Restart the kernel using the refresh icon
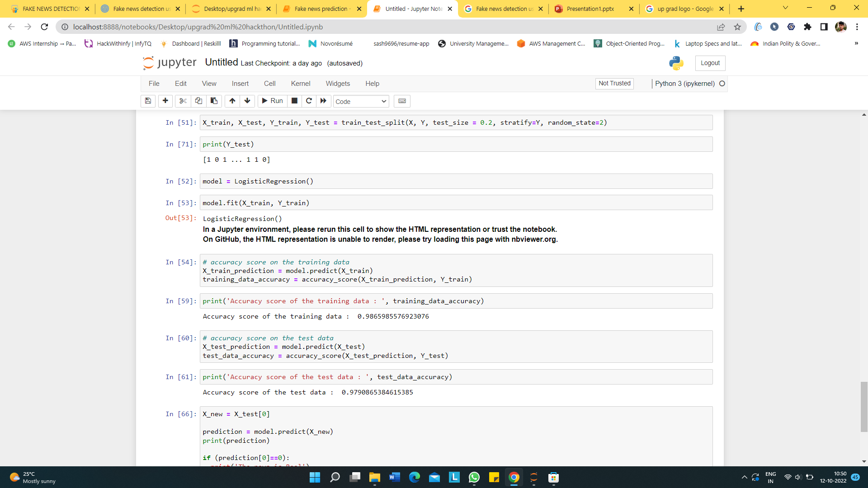Image resolution: width=868 pixels, height=488 pixels. 309,101
